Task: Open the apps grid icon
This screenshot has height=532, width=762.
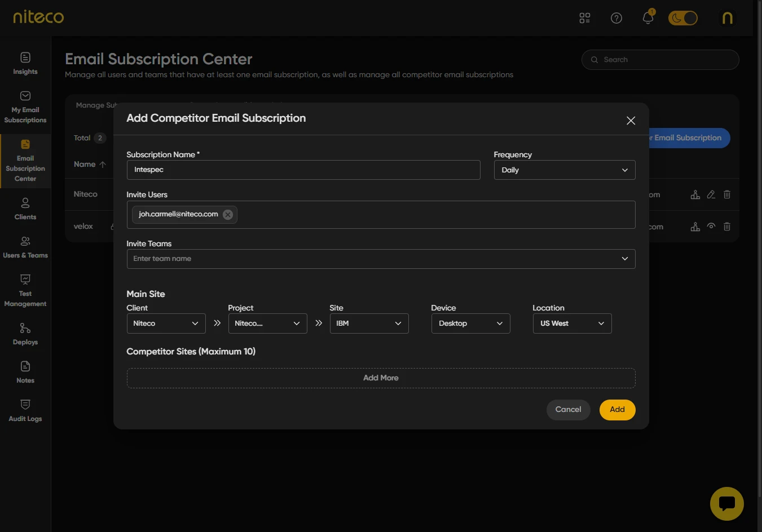Action: (x=585, y=18)
